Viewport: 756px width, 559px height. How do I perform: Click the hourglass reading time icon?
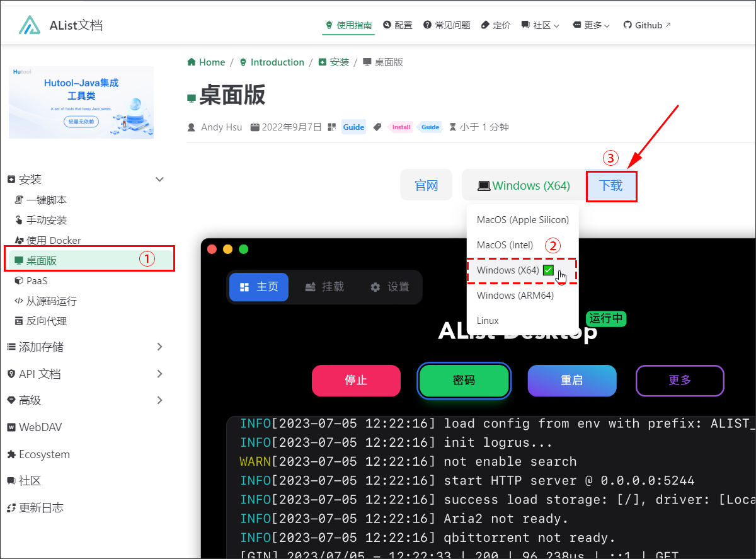452,127
